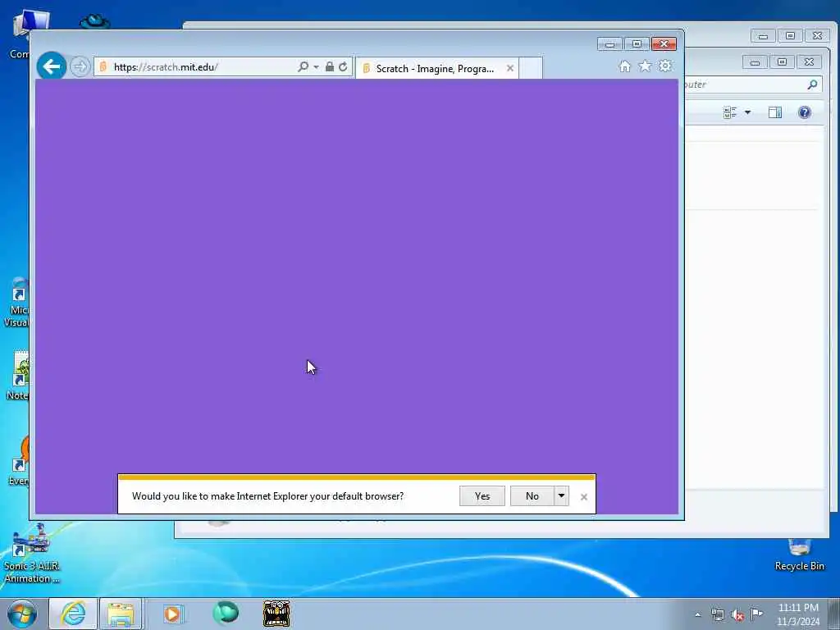Launch Windows Media Player from taskbar
The width and height of the screenshot is (840, 630).
(x=172, y=614)
